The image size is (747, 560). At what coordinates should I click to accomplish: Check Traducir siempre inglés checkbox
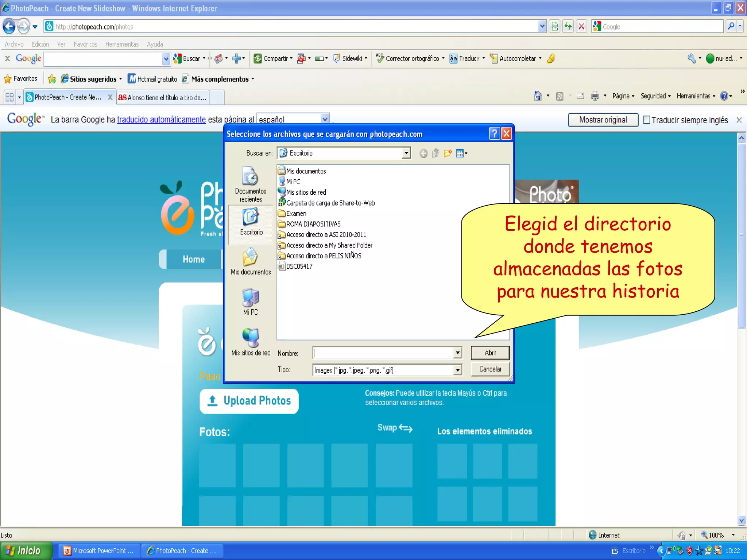click(646, 120)
